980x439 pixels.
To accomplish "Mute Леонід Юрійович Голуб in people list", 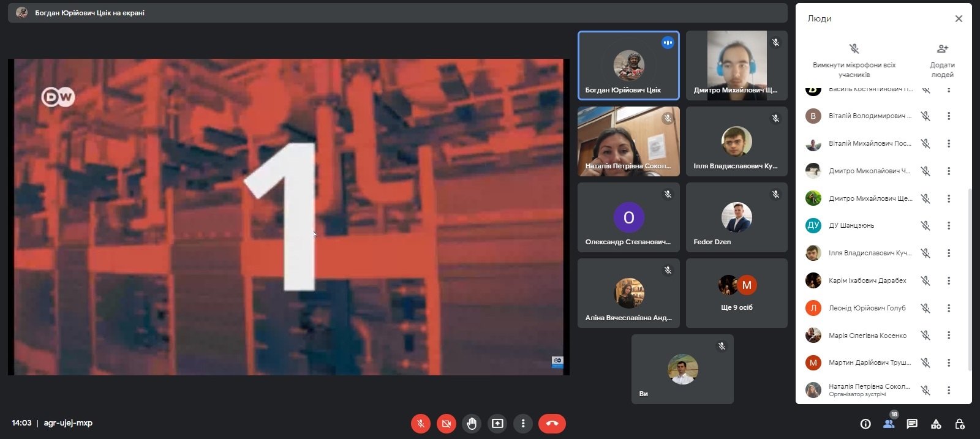I will pos(925,308).
